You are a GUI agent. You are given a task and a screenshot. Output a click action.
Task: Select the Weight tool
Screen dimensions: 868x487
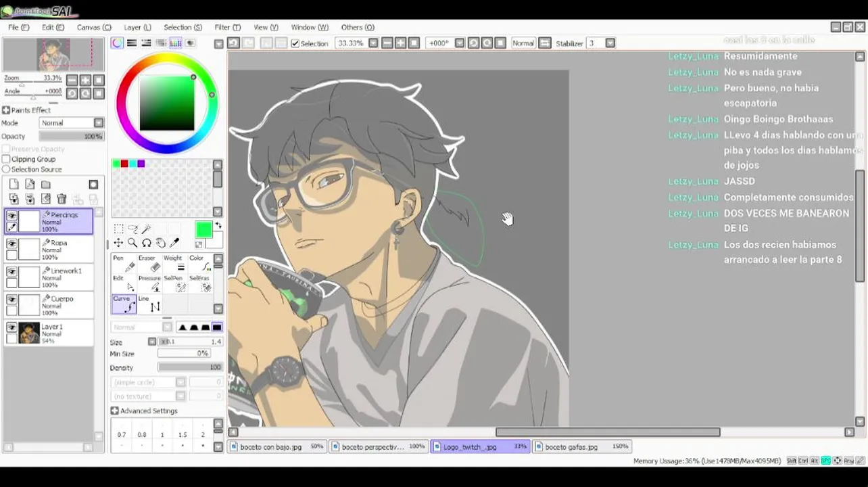(173, 264)
